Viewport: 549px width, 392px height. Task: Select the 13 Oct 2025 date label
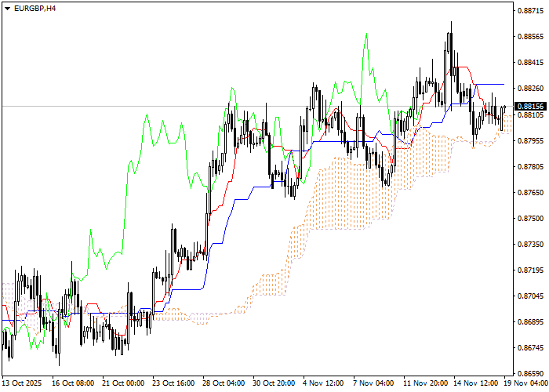21,383
